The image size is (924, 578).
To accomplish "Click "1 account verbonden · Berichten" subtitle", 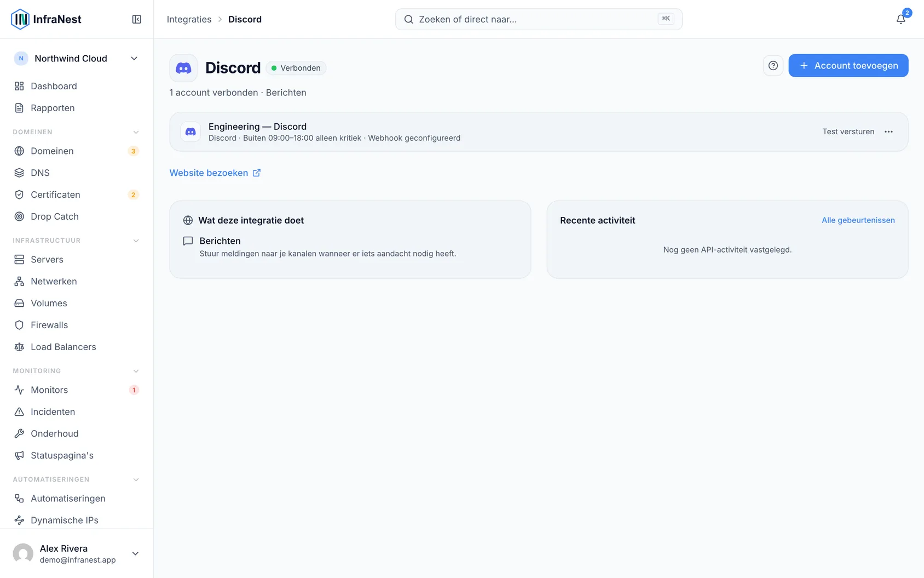I will click(238, 93).
